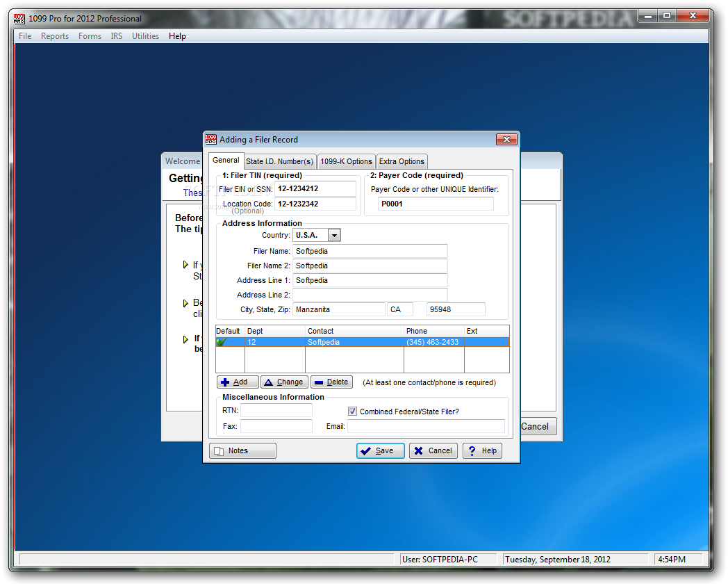This screenshot has width=728, height=586.
Task: Click the 1099 Pro app icon in title bar
Action: click(x=19, y=19)
